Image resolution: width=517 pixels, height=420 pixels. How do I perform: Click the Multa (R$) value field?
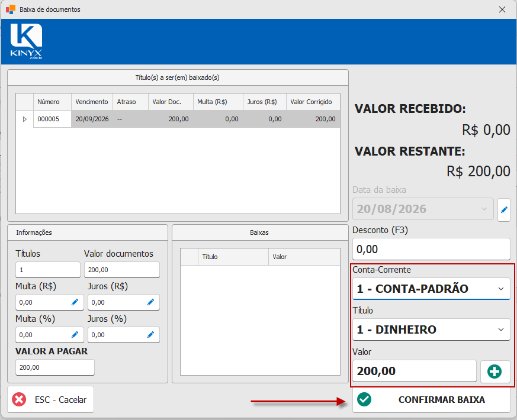pyautogui.click(x=50, y=302)
